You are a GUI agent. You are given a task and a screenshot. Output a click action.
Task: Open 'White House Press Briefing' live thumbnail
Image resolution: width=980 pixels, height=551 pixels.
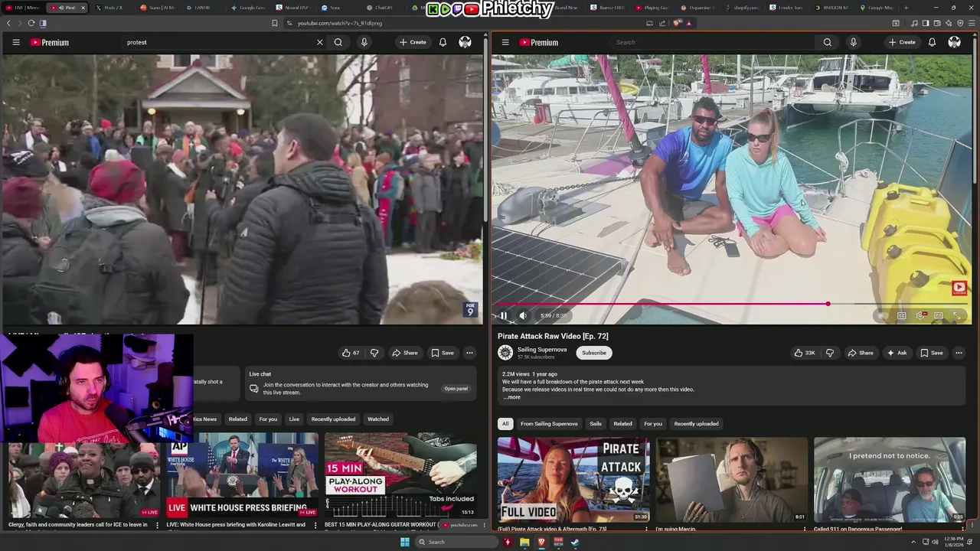click(x=242, y=475)
